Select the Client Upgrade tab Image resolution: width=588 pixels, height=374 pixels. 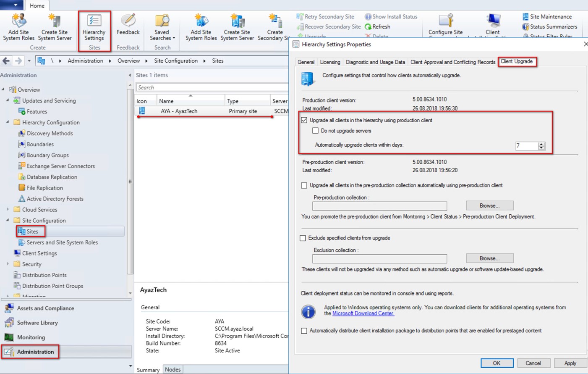pos(517,61)
